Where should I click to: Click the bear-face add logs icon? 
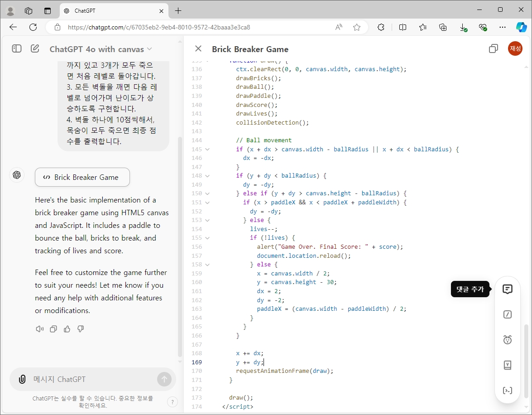tap(507, 340)
